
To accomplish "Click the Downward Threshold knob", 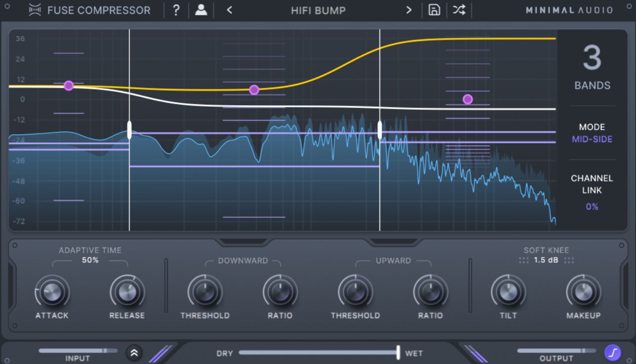I will [x=205, y=292].
